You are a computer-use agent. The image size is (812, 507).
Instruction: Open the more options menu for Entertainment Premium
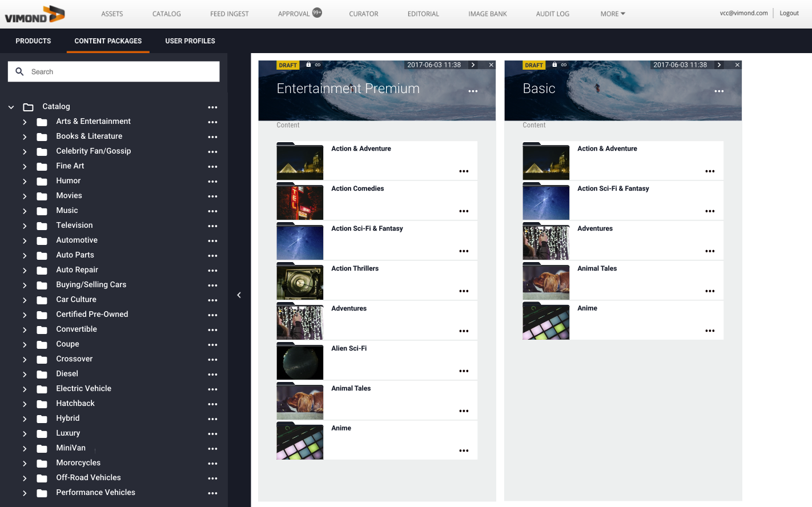(x=473, y=91)
